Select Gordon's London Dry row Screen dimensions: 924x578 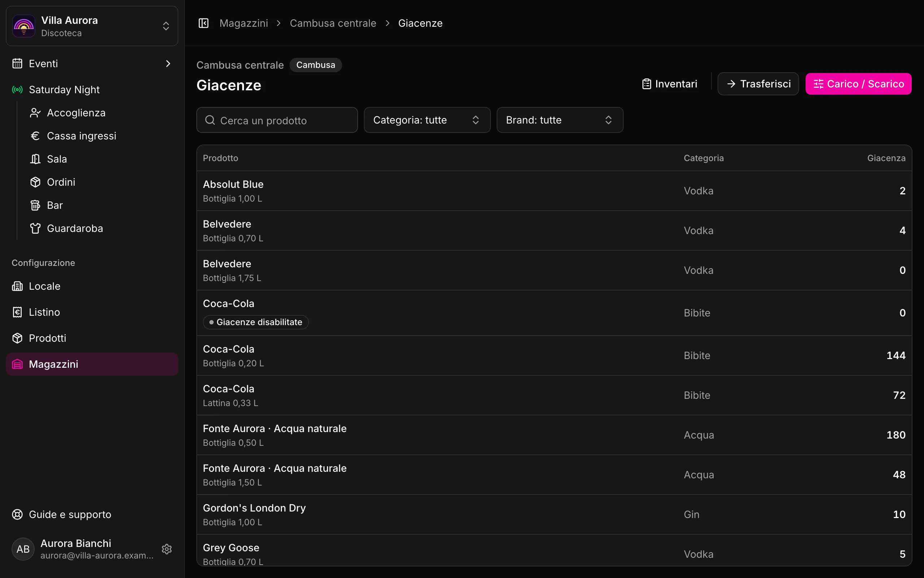(x=554, y=514)
